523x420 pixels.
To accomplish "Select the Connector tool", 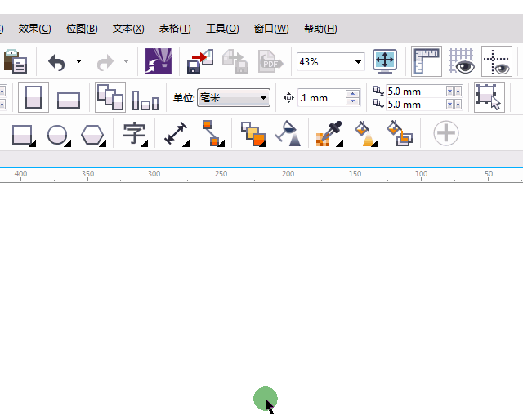I will [x=212, y=133].
